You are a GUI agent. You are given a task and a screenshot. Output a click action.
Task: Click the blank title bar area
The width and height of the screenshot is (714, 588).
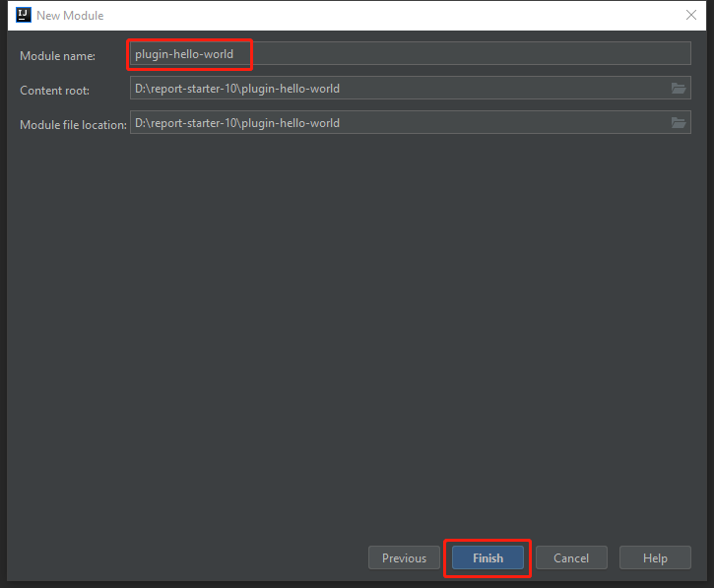394,15
